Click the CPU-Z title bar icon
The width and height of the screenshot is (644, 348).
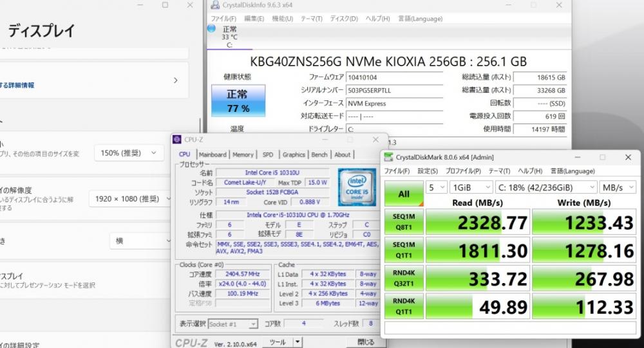(x=177, y=140)
